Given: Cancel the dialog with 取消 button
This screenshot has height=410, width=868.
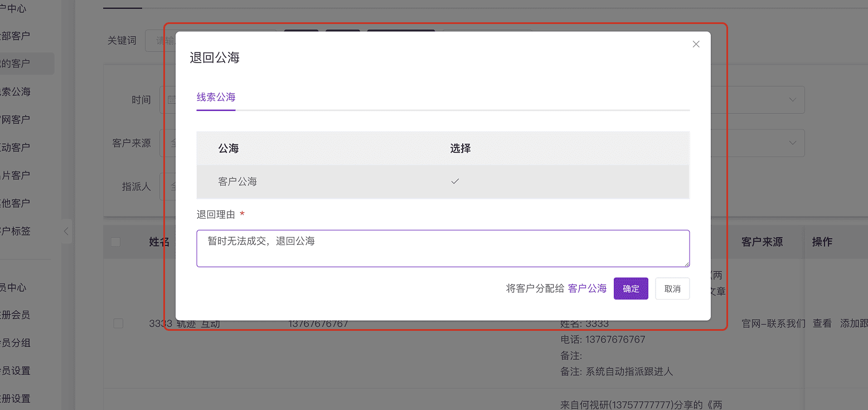Looking at the screenshot, I should tap(672, 288).
